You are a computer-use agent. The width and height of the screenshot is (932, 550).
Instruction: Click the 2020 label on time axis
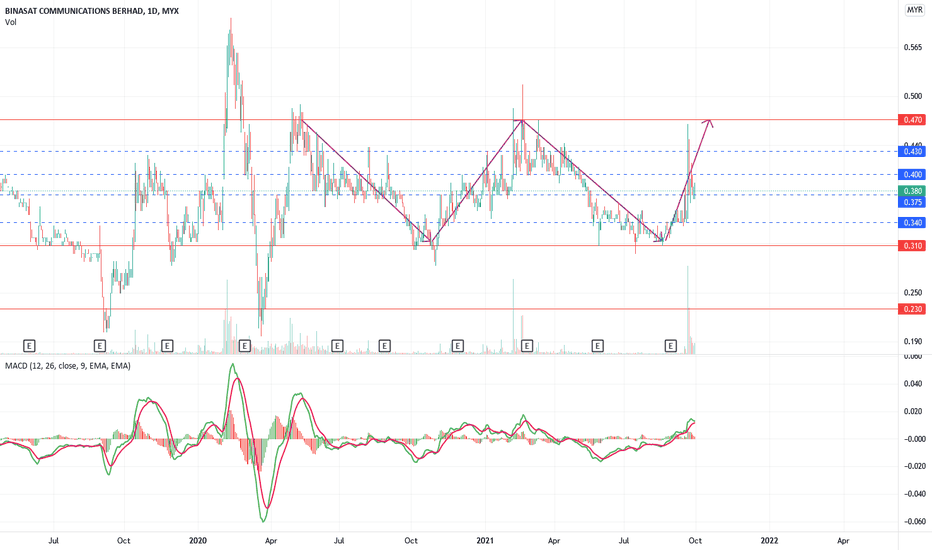coord(198,540)
